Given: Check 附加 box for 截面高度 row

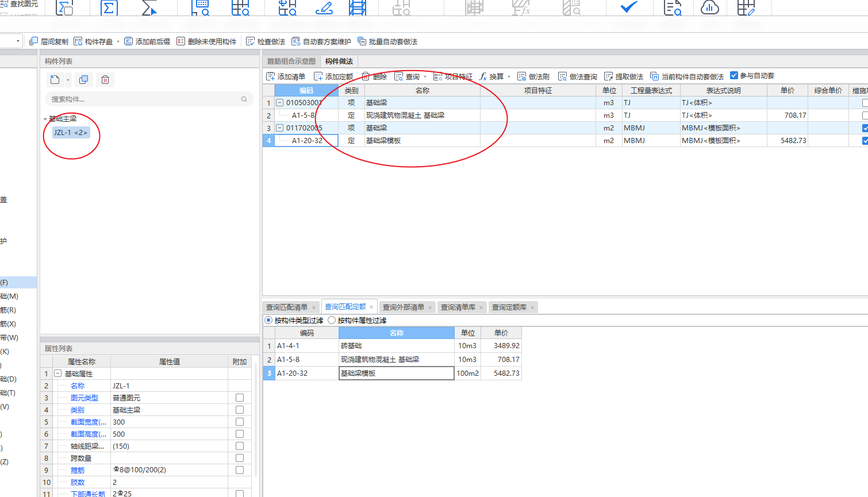Looking at the screenshot, I should 240,434.
